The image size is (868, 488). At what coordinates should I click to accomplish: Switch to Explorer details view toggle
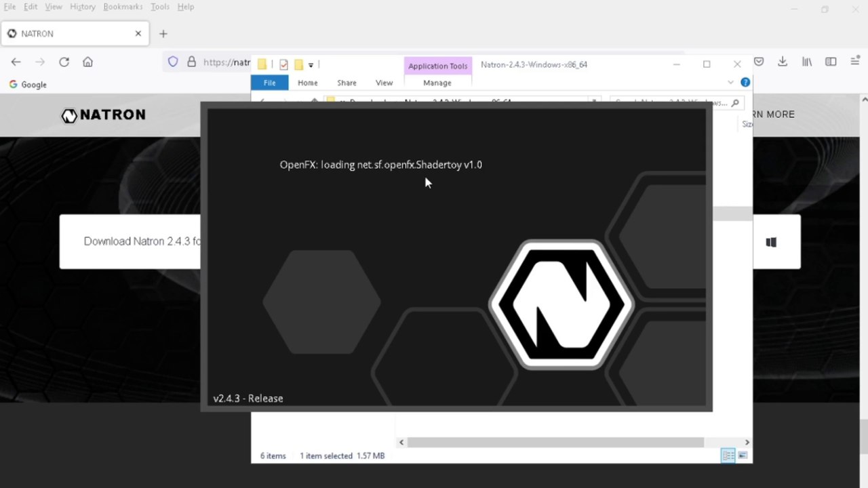tap(728, 455)
